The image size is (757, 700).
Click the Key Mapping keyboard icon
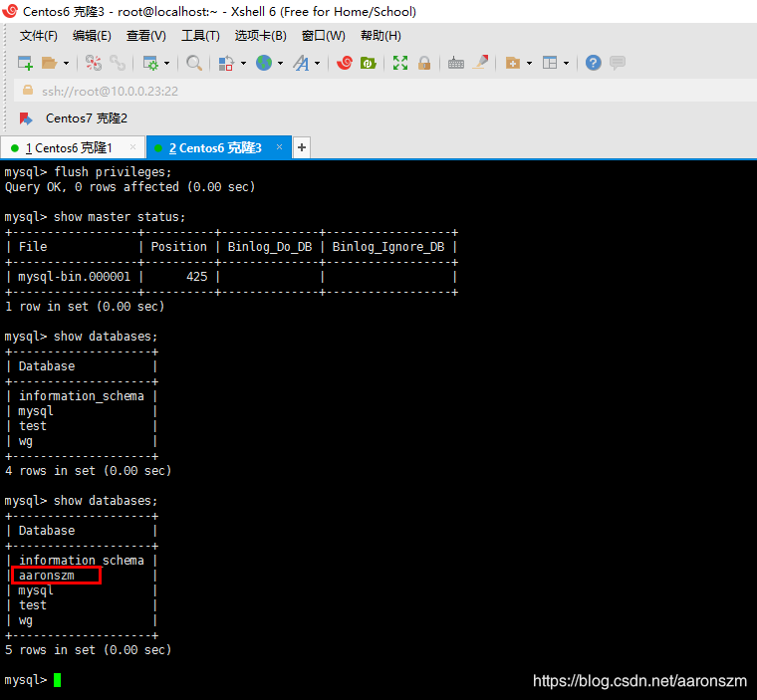pos(456,63)
